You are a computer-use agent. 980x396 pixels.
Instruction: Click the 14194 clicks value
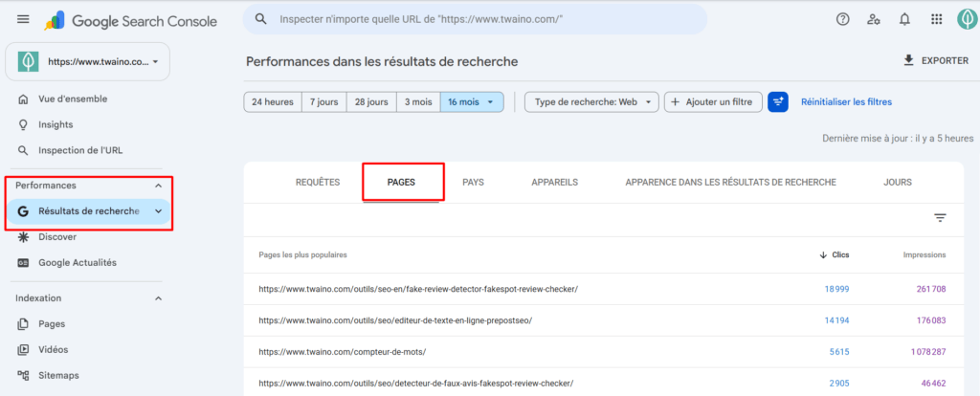[x=836, y=320]
